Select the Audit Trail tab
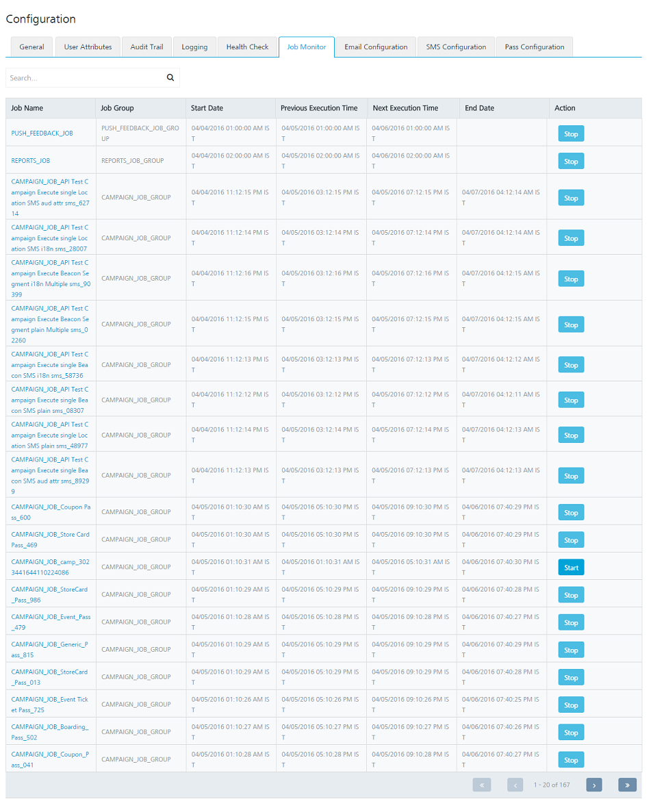651x812 pixels. 146,47
